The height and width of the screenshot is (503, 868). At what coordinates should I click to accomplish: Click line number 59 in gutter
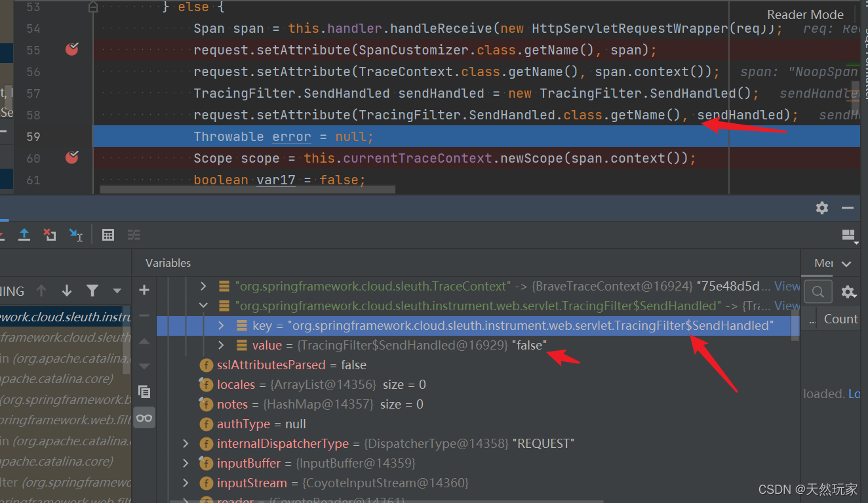(33, 136)
